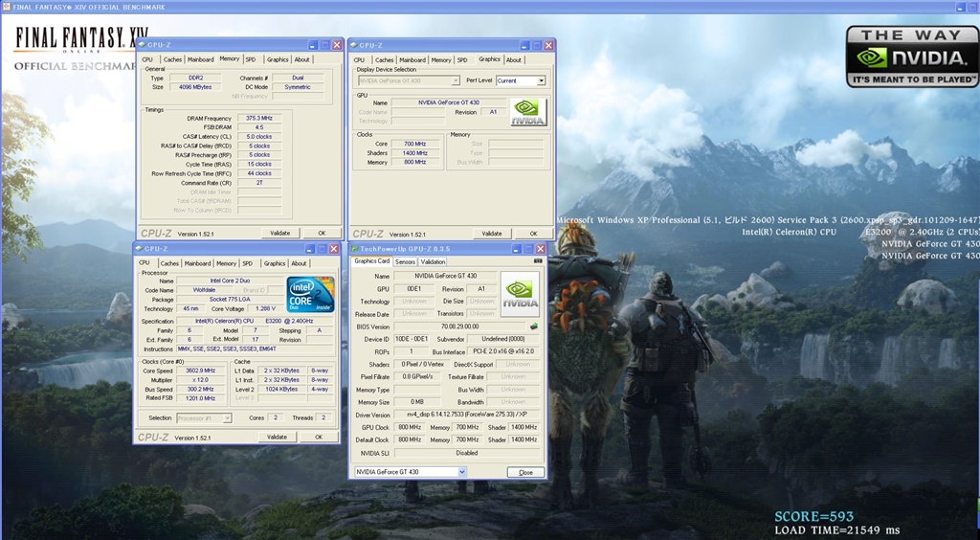This screenshot has width=980, height=540.
Task: Click the Intel Core 2 Duo logo badge
Action: tap(310, 294)
